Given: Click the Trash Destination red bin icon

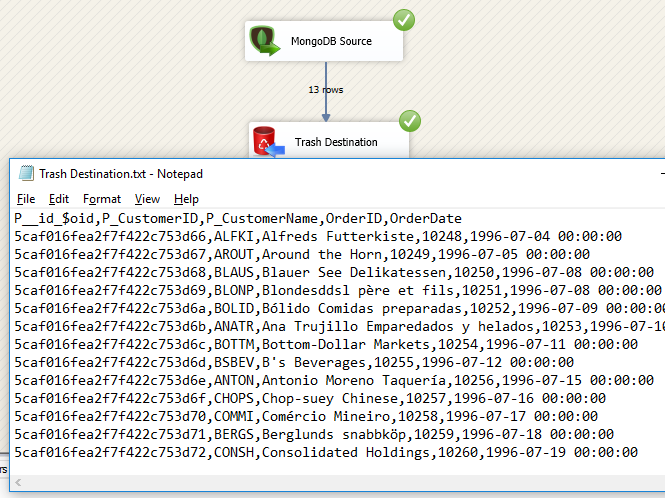Looking at the screenshot, I should pyautogui.click(x=268, y=141).
